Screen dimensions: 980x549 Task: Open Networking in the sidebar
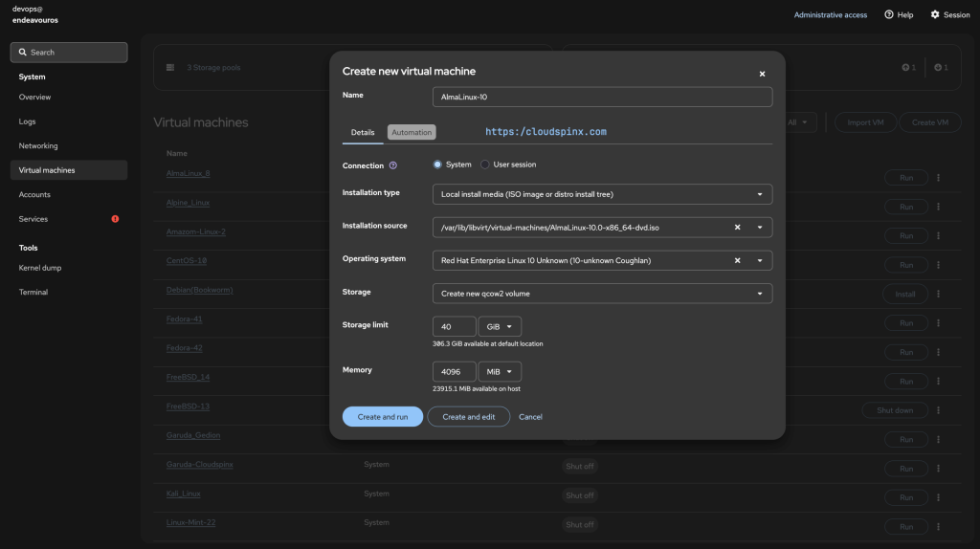click(38, 146)
